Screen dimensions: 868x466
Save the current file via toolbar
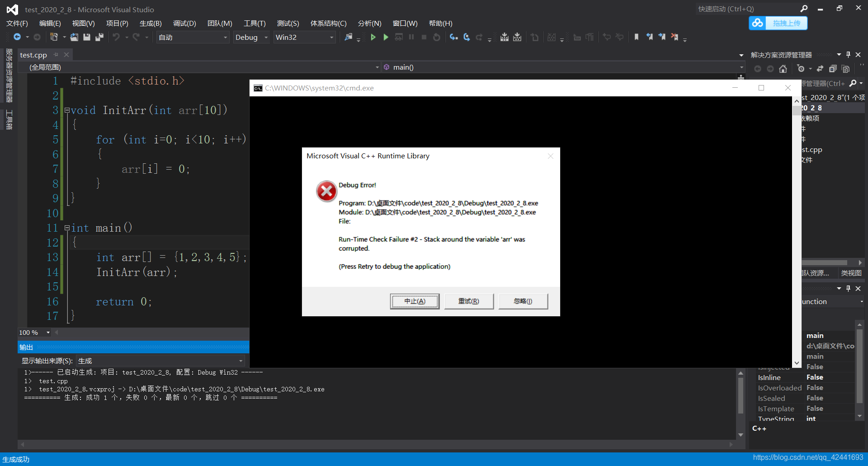87,37
